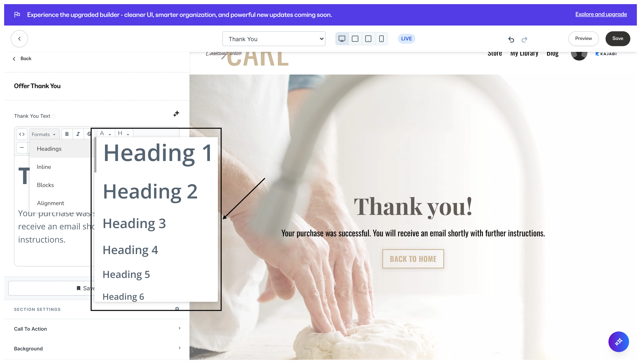
Task: Select Heading 2 from headings list
Action: pyautogui.click(x=150, y=191)
